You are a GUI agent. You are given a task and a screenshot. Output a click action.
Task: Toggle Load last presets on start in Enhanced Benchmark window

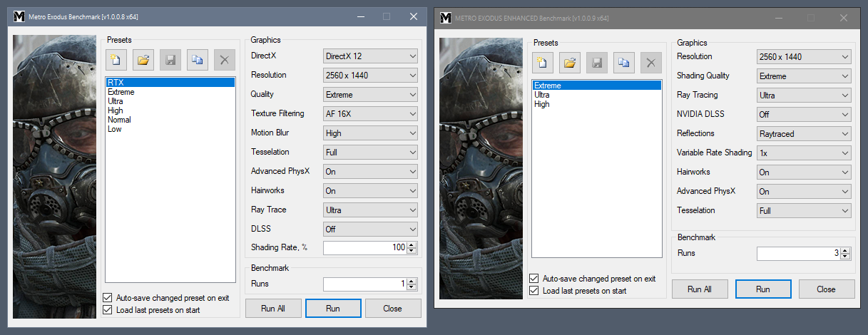534,291
